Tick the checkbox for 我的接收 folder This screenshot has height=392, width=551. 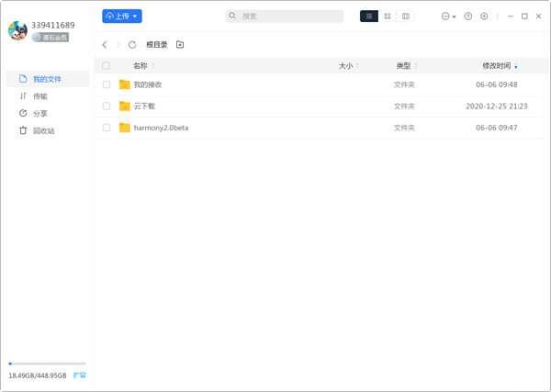[107, 84]
